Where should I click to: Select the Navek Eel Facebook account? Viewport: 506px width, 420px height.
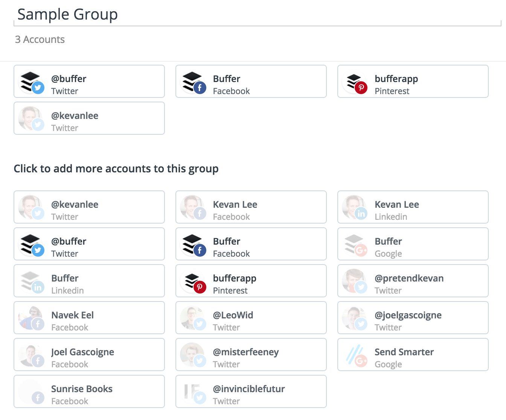pos(89,318)
